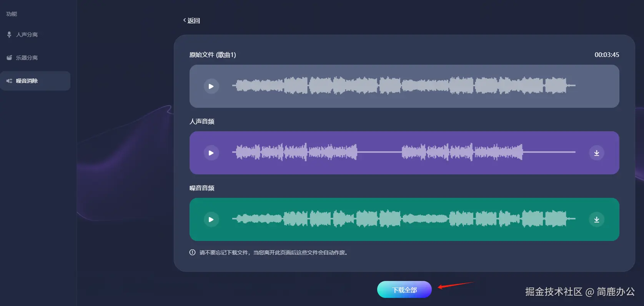Seek within the original file waveform
The image size is (644, 306).
click(404, 85)
